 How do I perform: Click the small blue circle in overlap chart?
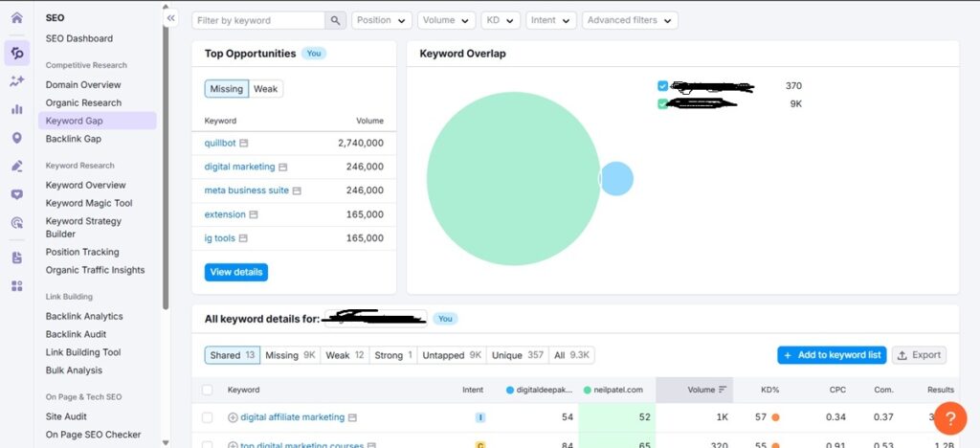coord(617,179)
